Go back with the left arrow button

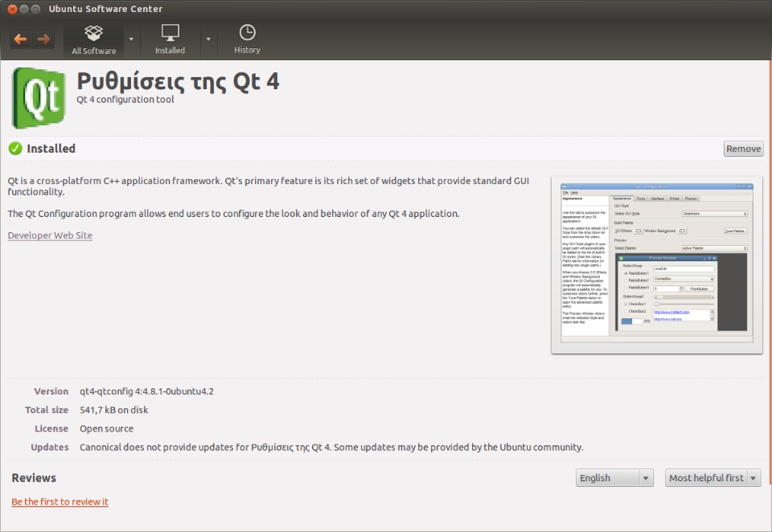(21, 39)
